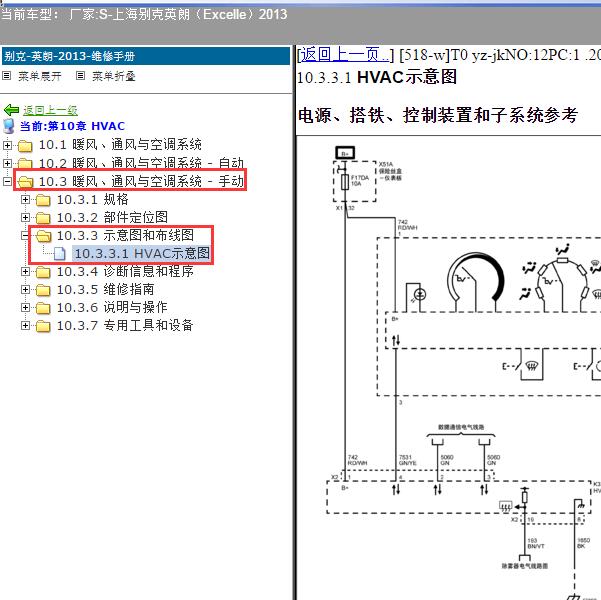This screenshot has height=600, width=601.
Task: Click the 数据通信电气线路 label in the diagram
Action: click(x=461, y=427)
